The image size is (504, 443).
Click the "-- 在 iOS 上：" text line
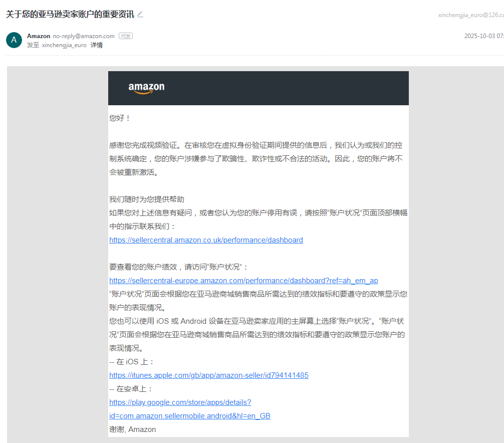[x=132, y=362]
